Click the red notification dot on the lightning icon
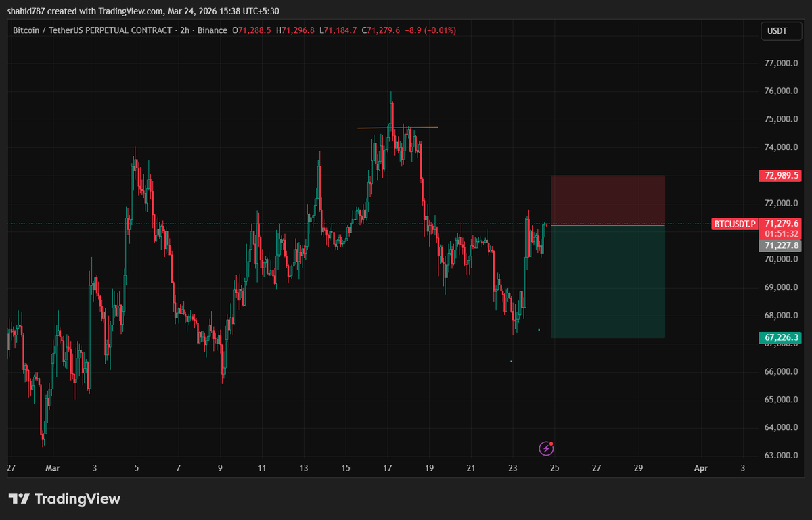The image size is (812, 520). click(x=553, y=443)
